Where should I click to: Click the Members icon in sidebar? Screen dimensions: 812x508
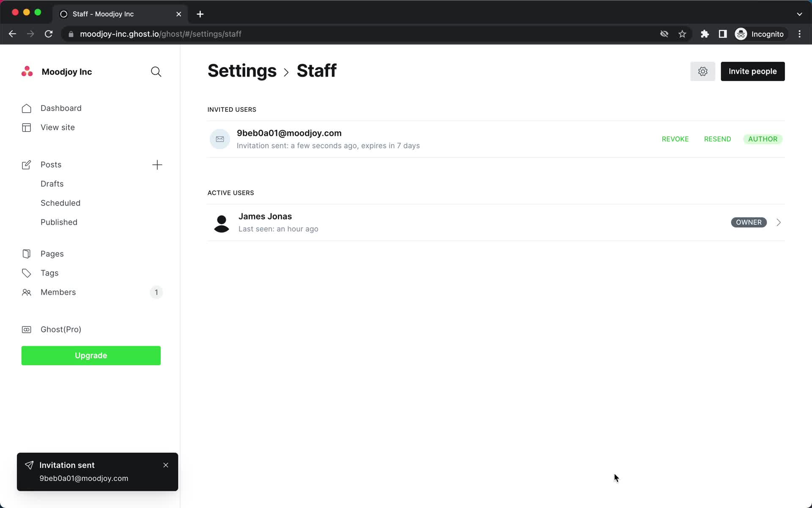pos(26,292)
